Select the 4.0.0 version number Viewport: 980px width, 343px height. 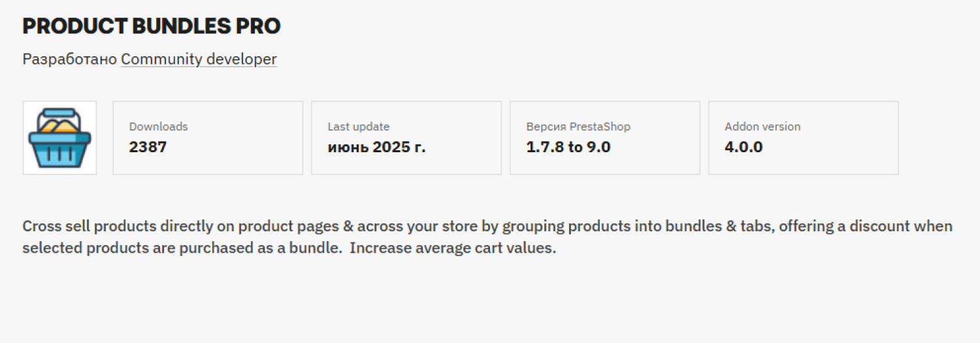click(x=743, y=147)
